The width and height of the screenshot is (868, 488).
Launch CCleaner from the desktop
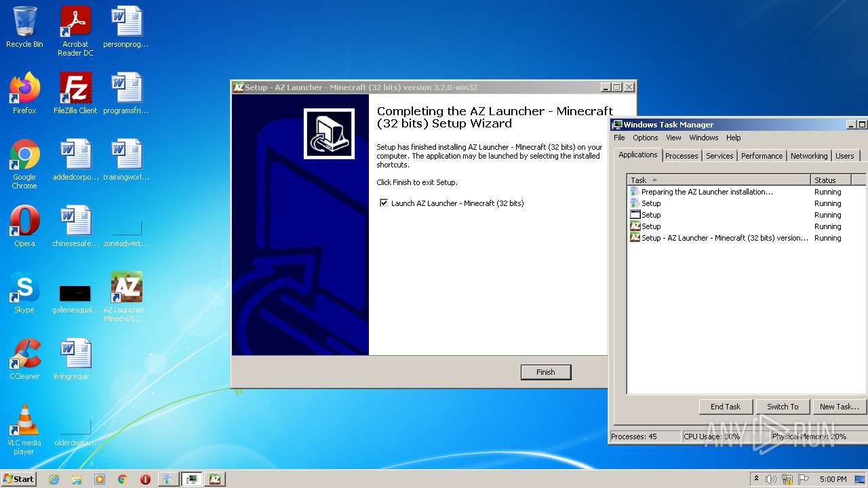(24, 359)
